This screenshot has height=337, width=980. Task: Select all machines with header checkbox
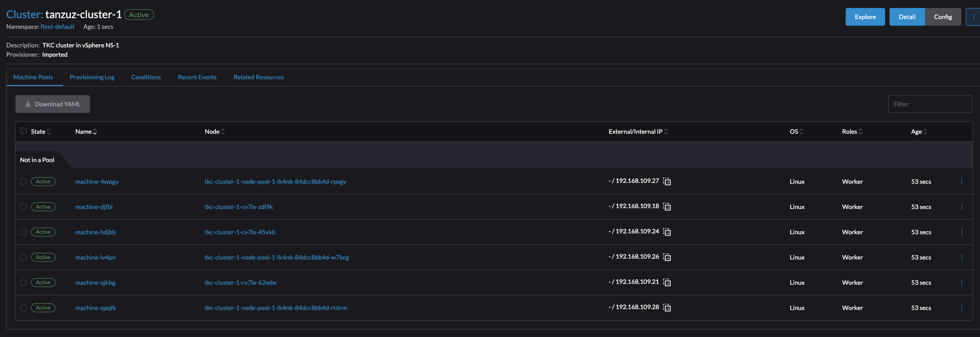[x=24, y=131]
